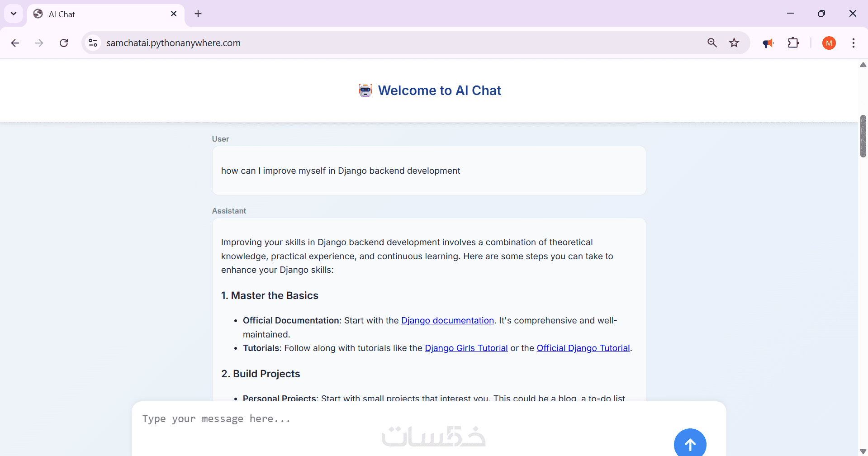This screenshot has width=868, height=456.
Task: Click the megaphone extension icon
Action: 768,43
